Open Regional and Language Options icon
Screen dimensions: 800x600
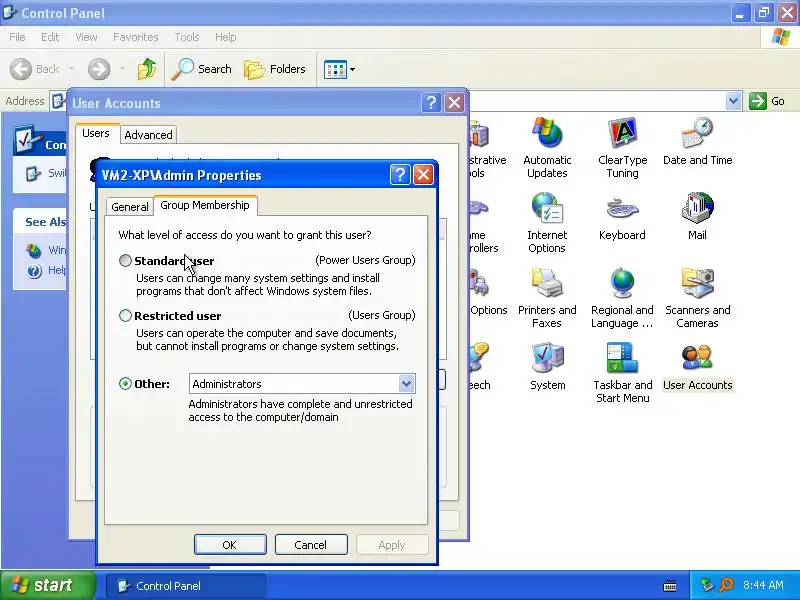pyautogui.click(x=622, y=298)
